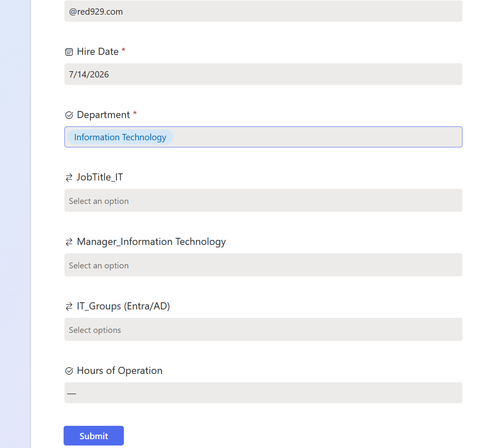Click the calendar icon beside Hire Date
This screenshot has width=493, height=448.
[x=69, y=52]
